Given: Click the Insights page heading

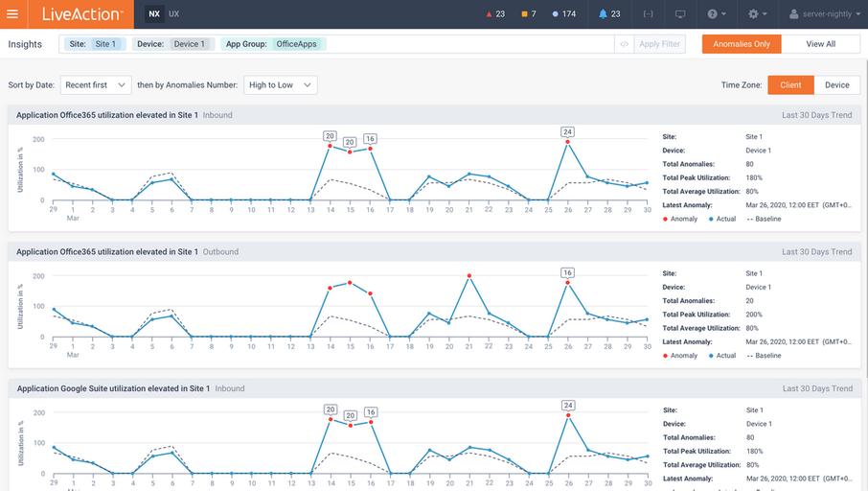Looking at the screenshot, I should pos(25,44).
